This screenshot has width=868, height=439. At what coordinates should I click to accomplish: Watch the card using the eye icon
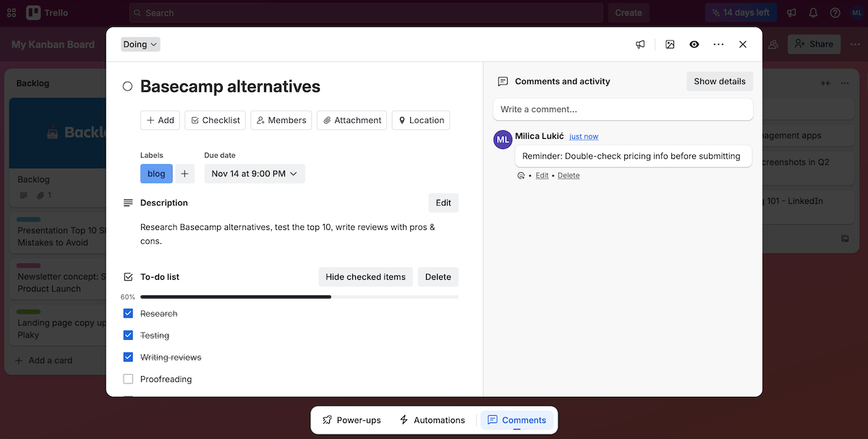click(x=694, y=44)
